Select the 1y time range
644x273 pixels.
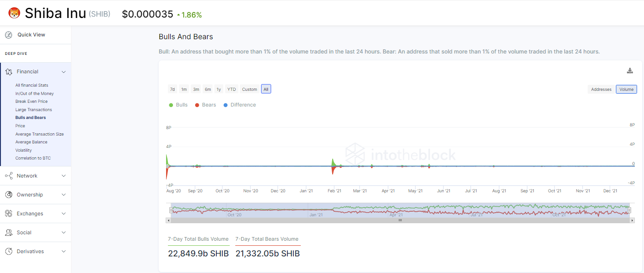(x=219, y=89)
